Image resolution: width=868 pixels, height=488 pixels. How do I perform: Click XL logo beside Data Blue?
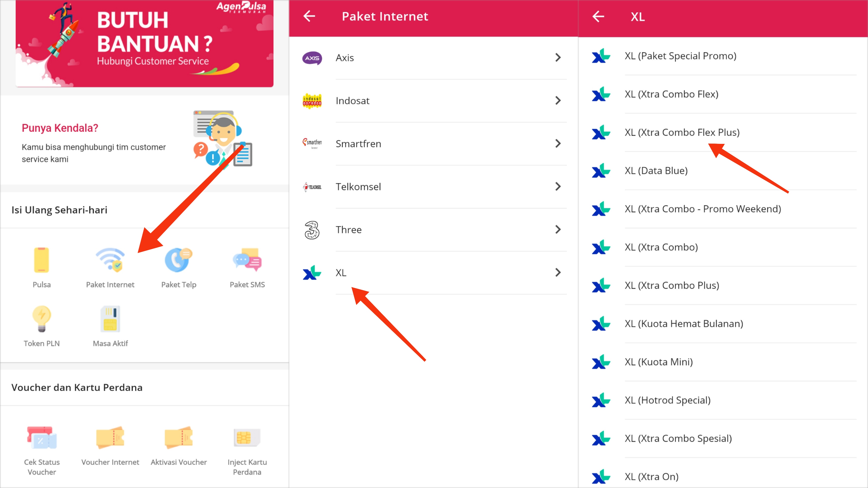(x=601, y=171)
